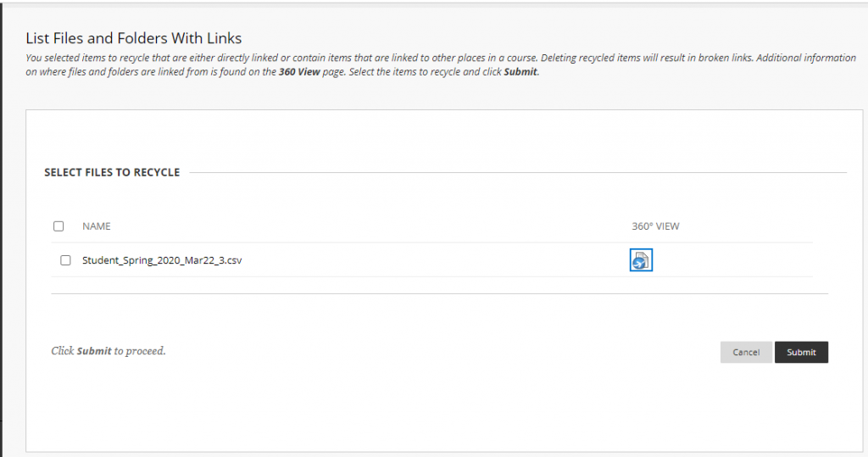Click the Cancel button
868x457 pixels.
(x=746, y=353)
